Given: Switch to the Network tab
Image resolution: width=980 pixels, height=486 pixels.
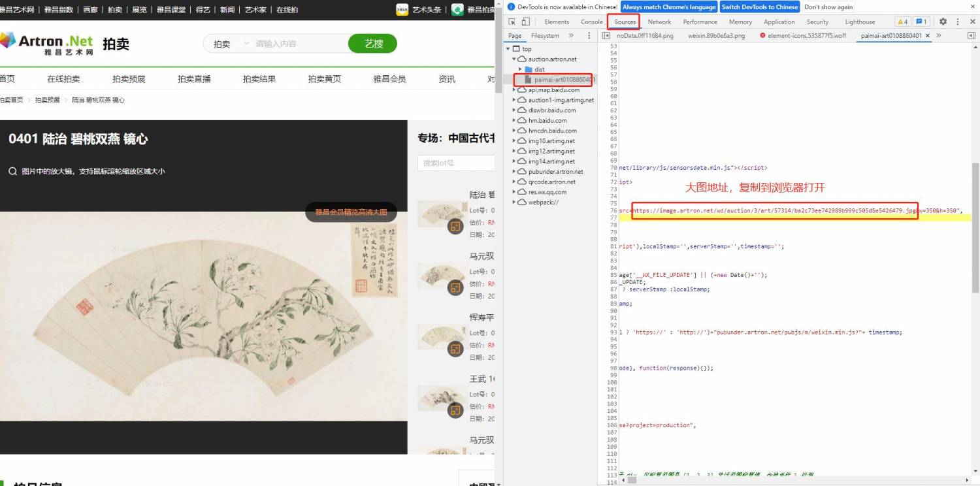Looking at the screenshot, I should (659, 22).
